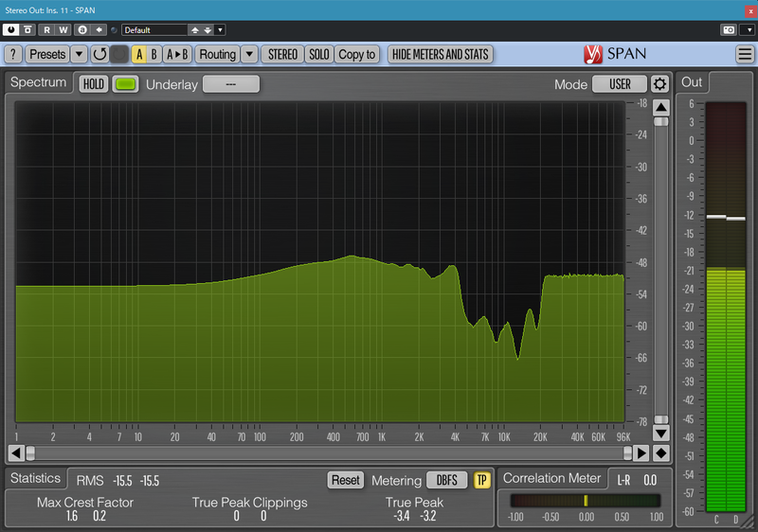Viewport: 758px width, 532px height.
Task: Click the spectrum display at 1K
Action: pos(382,262)
